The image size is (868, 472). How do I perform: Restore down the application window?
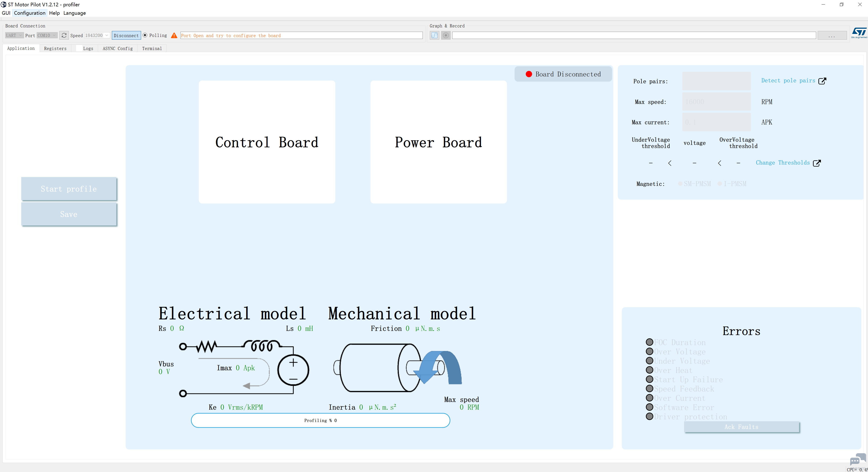(841, 4)
